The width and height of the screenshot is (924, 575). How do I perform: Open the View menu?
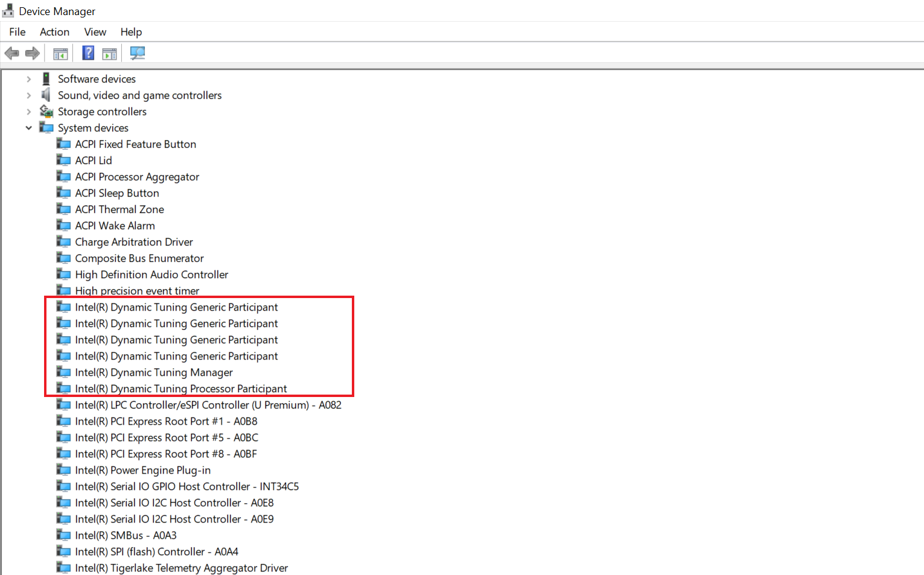(95, 32)
